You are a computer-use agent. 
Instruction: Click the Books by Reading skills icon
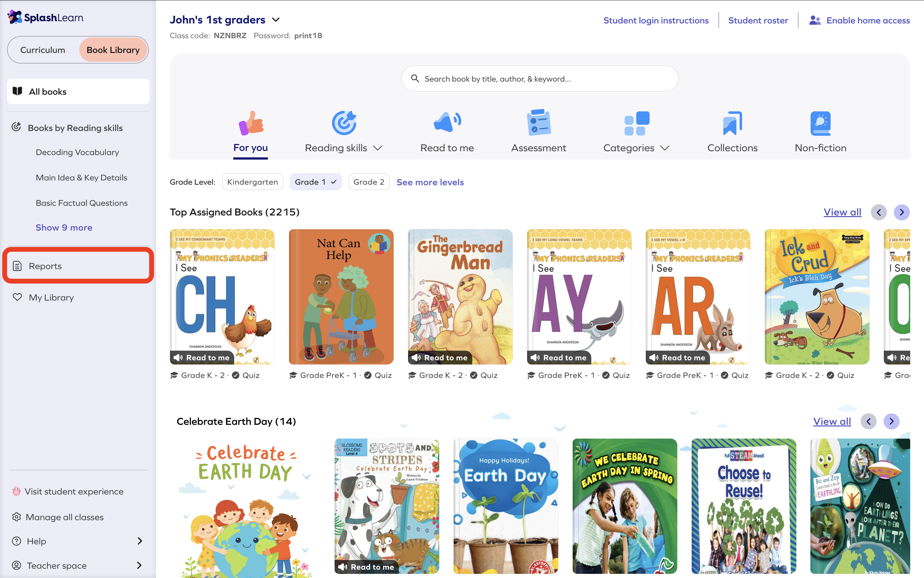(x=16, y=127)
